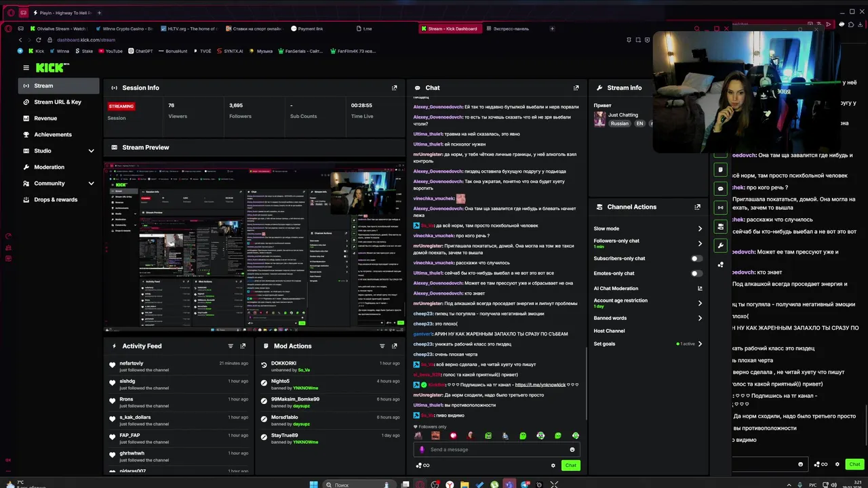868x488 pixels.
Task: Open Stream URL & Key page
Action: tap(59, 102)
